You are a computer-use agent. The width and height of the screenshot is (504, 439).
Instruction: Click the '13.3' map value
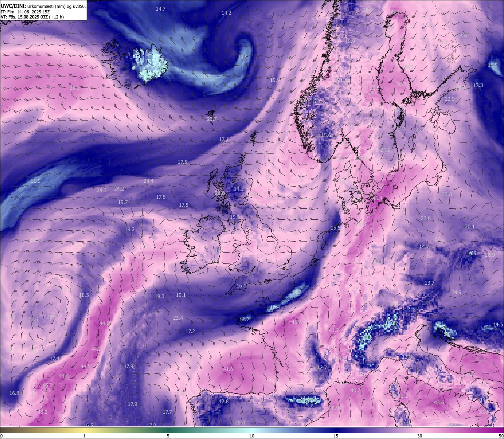(478, 85)
